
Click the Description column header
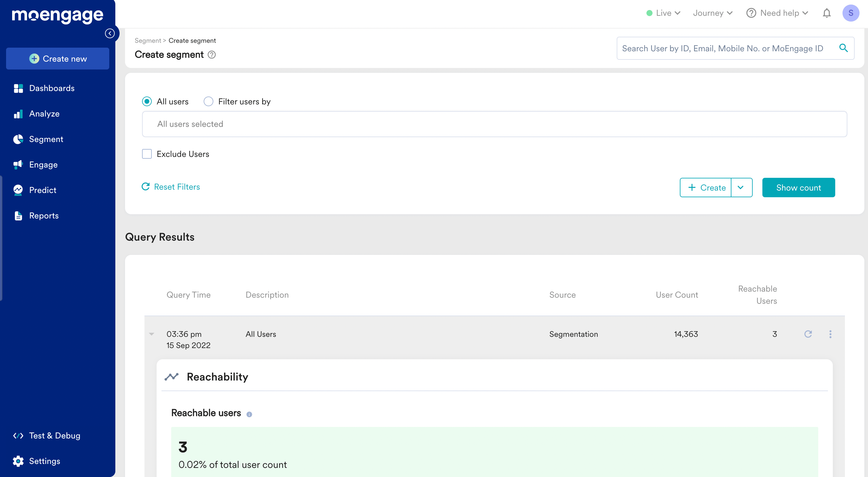(x=267, y=295)
